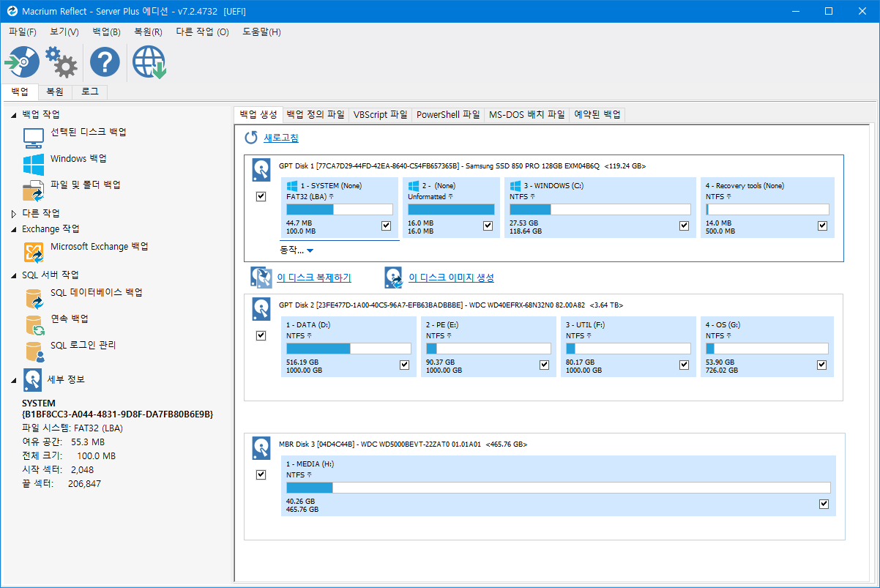Collapse the SQL 서버 작업 section
The width and height of the screenshot is (880, 588).
14,275
